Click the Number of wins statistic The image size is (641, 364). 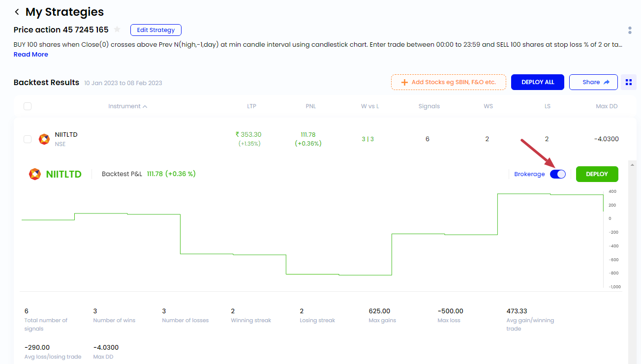tap(114, 315)
